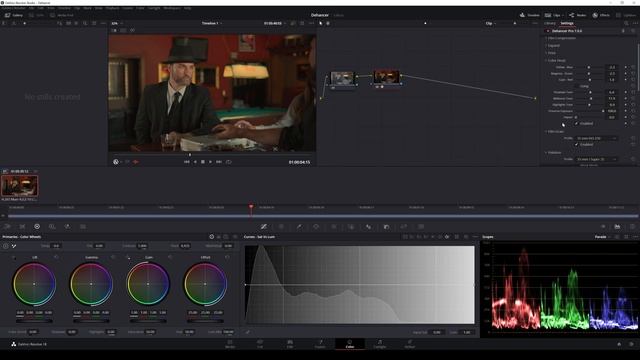Image resolution: width=640 pixels, height=360 pixels.
Task: Switch to the Fusion page tab
Action: 320,344
